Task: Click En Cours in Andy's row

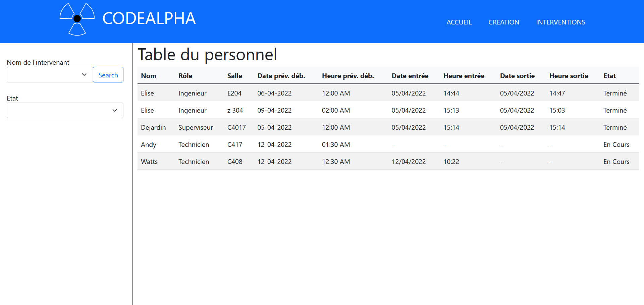Action: [616, 144]
